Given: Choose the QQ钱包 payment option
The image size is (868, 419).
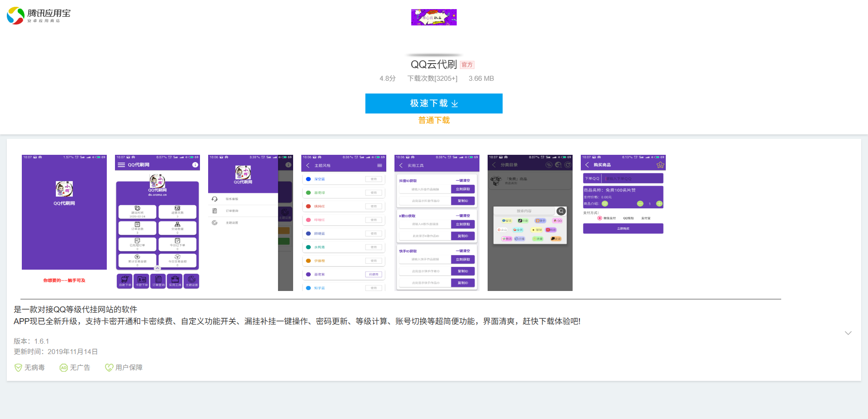Looking at the screenshot, I should pyautogui.click(x=628, y=218).
